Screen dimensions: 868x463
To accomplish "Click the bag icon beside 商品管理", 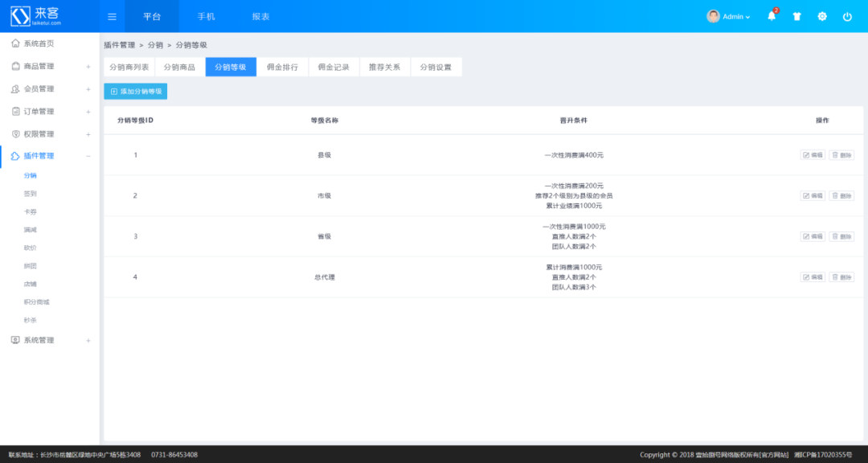I will 15,66.
